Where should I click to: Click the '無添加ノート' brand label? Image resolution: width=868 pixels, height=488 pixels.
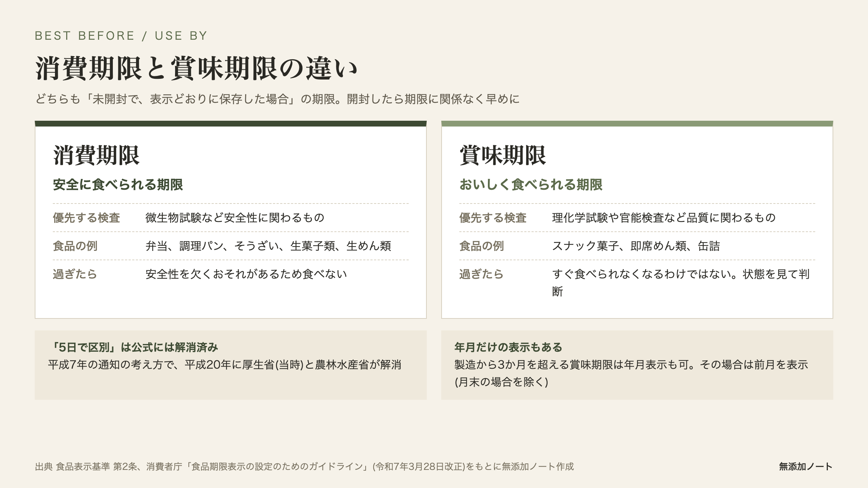[806, 467]
